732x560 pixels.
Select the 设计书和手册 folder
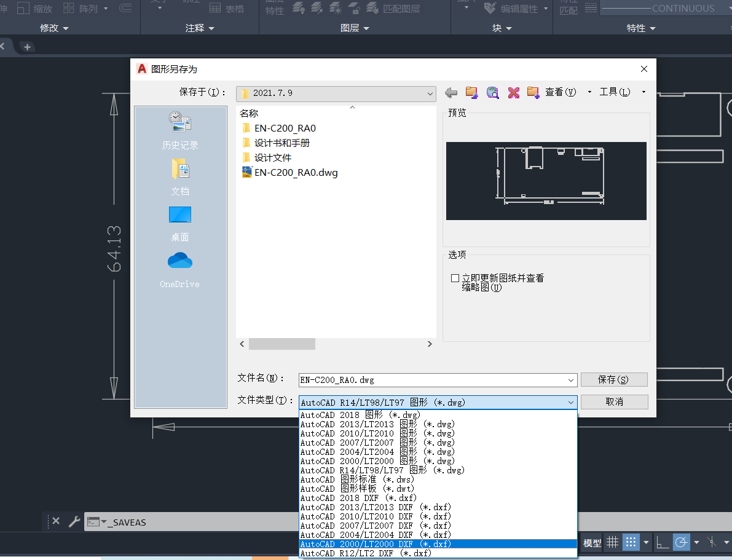276,143
